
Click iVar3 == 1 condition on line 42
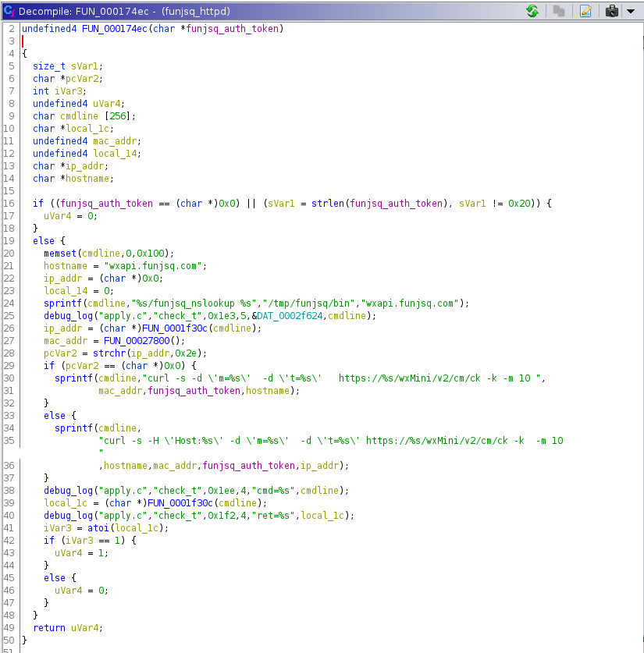tap(92, 541)
